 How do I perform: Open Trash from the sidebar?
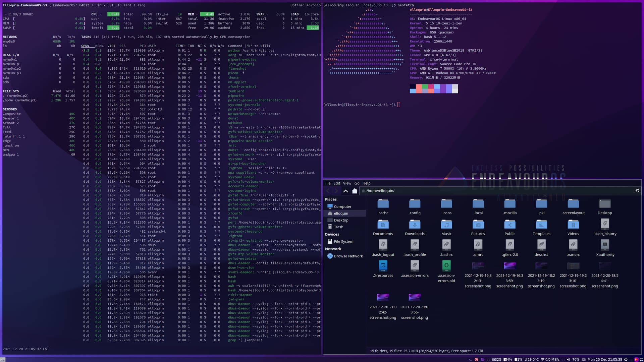pyautogui.click(x=344, y=227)
